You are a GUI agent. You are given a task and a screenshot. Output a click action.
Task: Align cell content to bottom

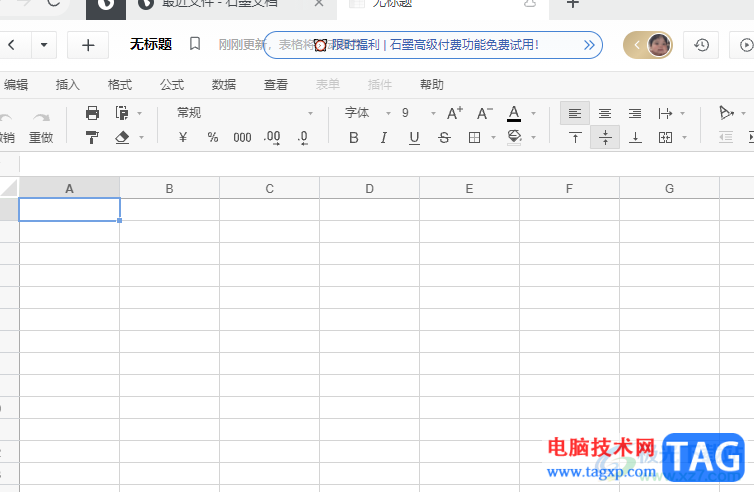tap(635, 138)
